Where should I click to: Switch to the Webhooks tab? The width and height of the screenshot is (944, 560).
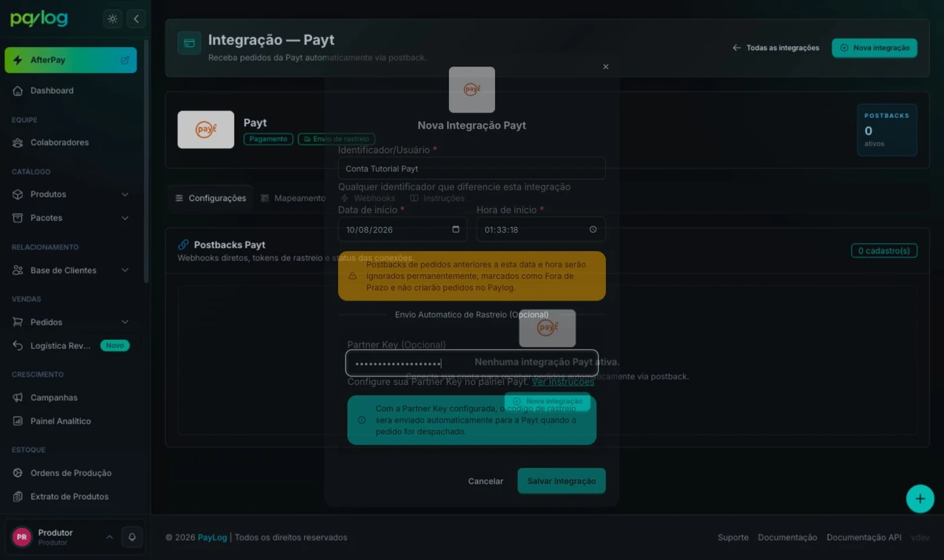368,198
